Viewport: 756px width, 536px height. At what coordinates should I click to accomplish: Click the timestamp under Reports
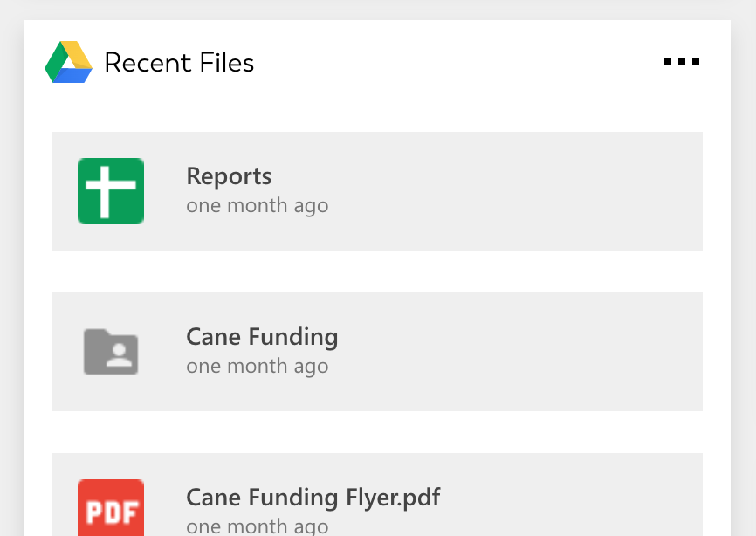pos(257,206)
